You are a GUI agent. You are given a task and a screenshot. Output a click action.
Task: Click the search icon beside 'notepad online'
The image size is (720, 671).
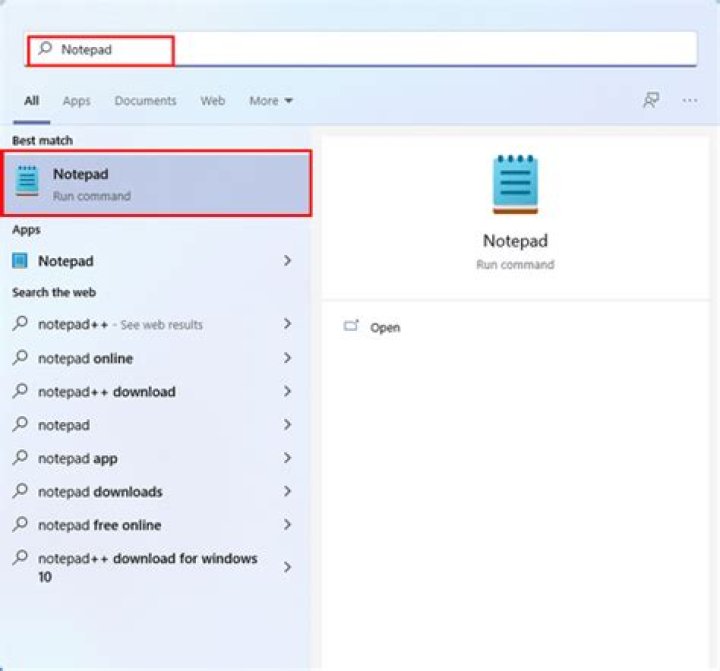click(x=20, y=357)
